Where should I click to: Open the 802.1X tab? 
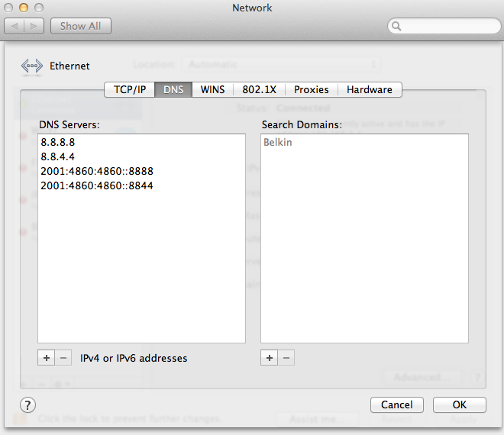pos(259,89)
